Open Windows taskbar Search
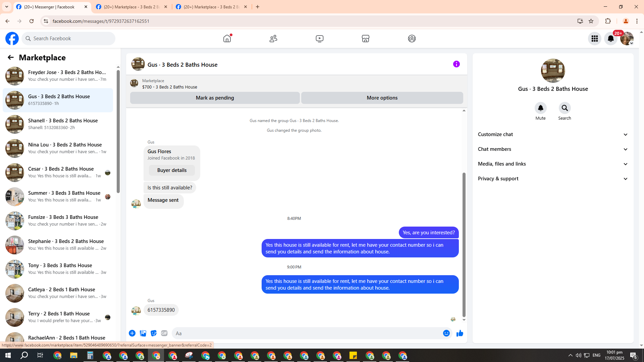The image size is (644, 362). click(x=24, y=355)
